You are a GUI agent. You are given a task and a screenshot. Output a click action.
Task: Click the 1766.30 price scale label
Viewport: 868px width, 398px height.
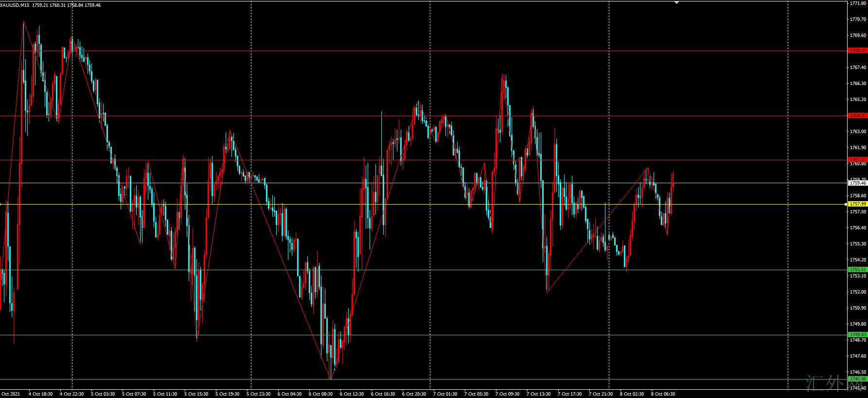point(857,84)
